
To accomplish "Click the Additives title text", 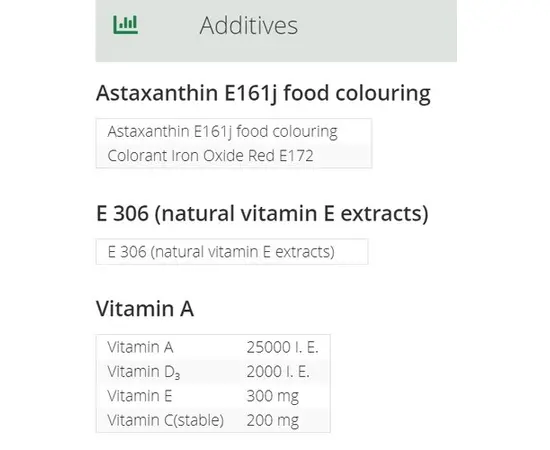I will (x=249, y=26).
